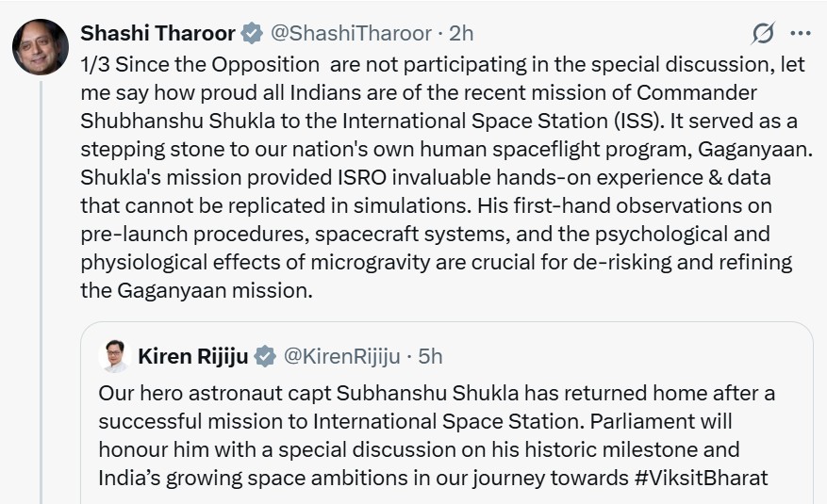The width and height of the screenshot is (827, 504).
Task: Click the Kiren Rijiju display name
Action: (x=193, y=356)
